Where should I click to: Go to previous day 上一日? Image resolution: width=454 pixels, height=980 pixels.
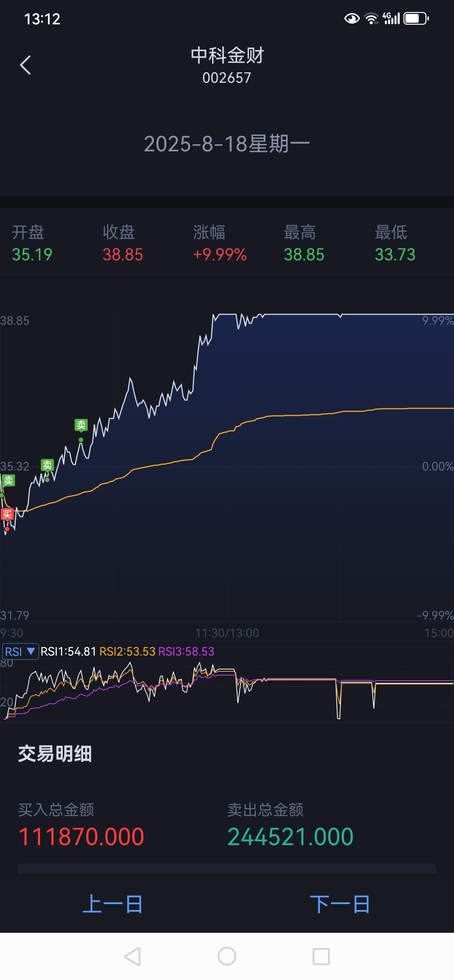click(x=113, y=904)
